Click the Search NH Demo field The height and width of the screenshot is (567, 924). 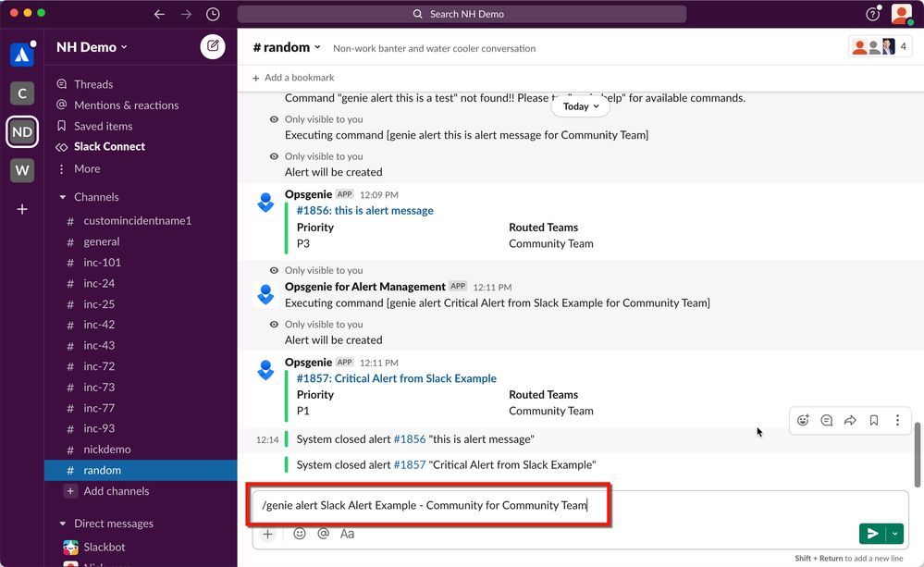[462, 14]
